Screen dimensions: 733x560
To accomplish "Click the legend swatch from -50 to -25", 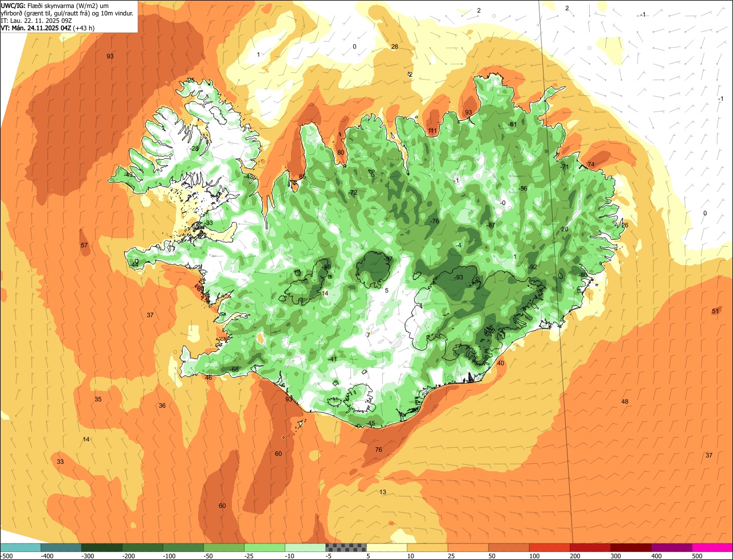I will click(224, 548).
